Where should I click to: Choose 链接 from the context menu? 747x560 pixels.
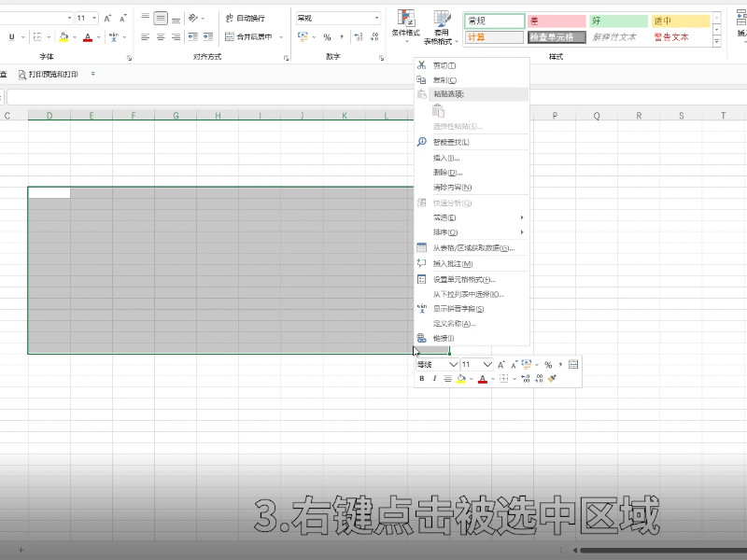pyautogui.click(x=472, y=338)
